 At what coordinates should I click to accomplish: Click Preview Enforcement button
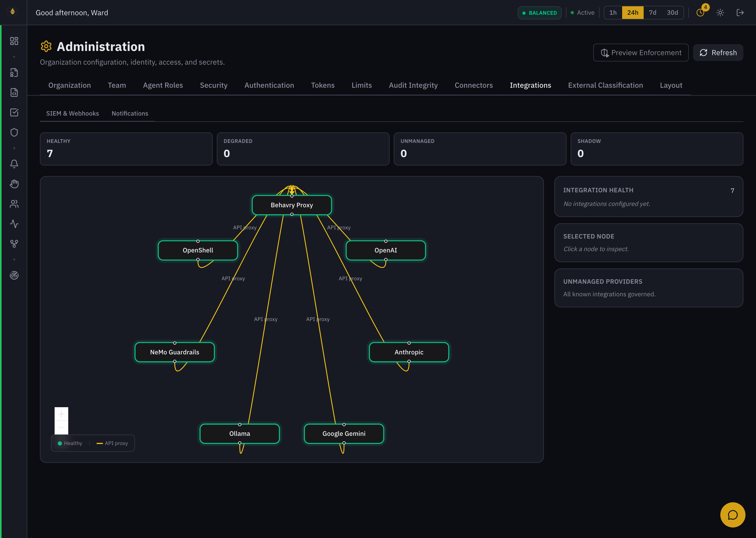click(x=640, y=53)
